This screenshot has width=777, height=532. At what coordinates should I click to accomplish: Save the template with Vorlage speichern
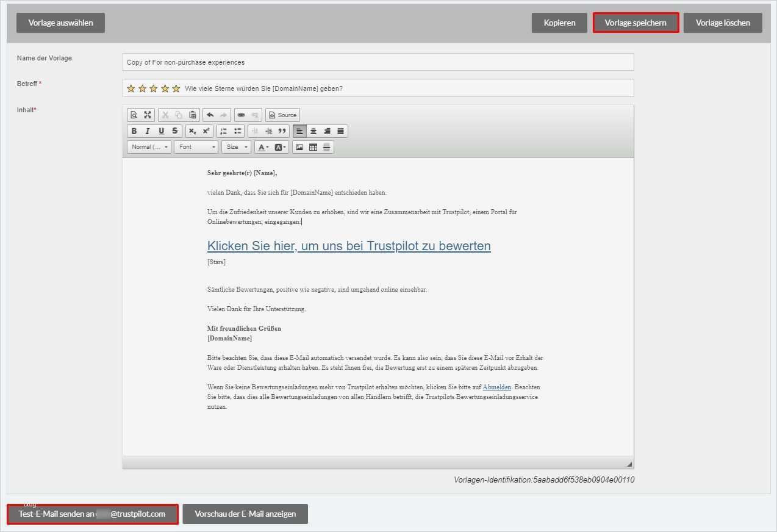636,23
